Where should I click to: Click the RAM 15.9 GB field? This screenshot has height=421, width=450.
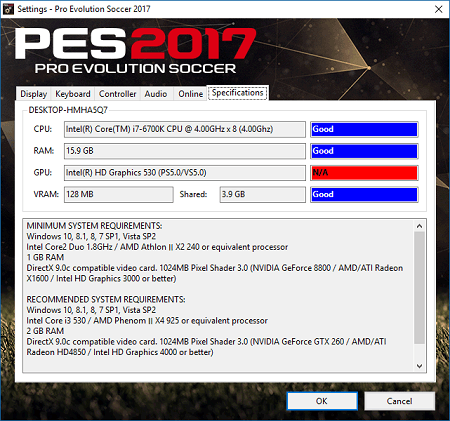pyautogui.click(x=185, y=151)
